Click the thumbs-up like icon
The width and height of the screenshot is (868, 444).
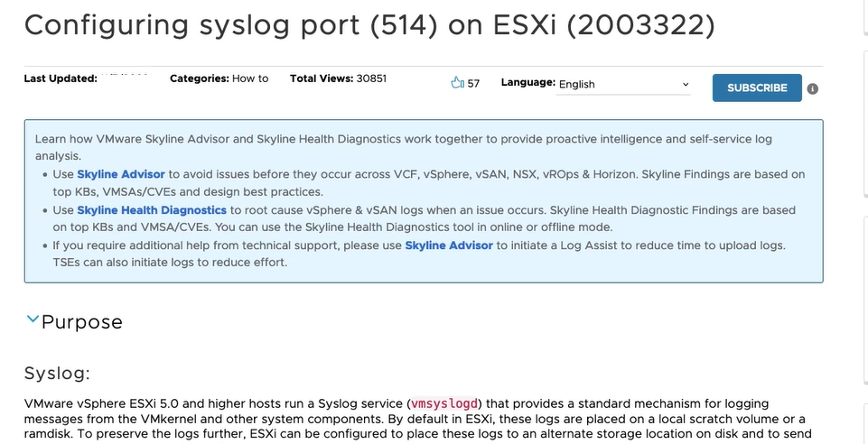(x=457, y=83)
